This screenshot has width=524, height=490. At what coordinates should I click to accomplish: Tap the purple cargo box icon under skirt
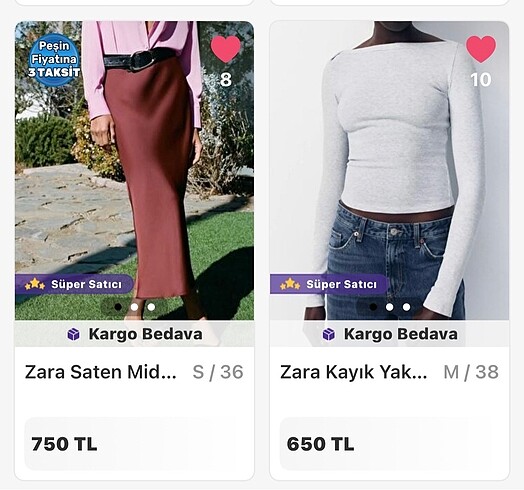[74, 334]
